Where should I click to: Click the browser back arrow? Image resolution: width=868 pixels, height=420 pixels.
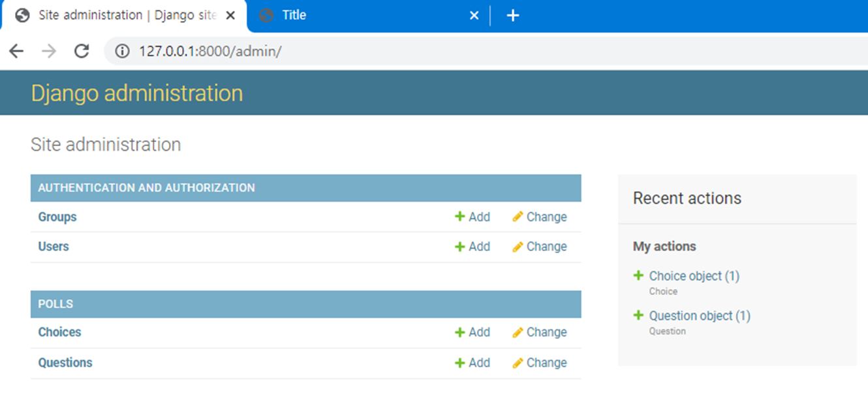[x=16, y=52]
